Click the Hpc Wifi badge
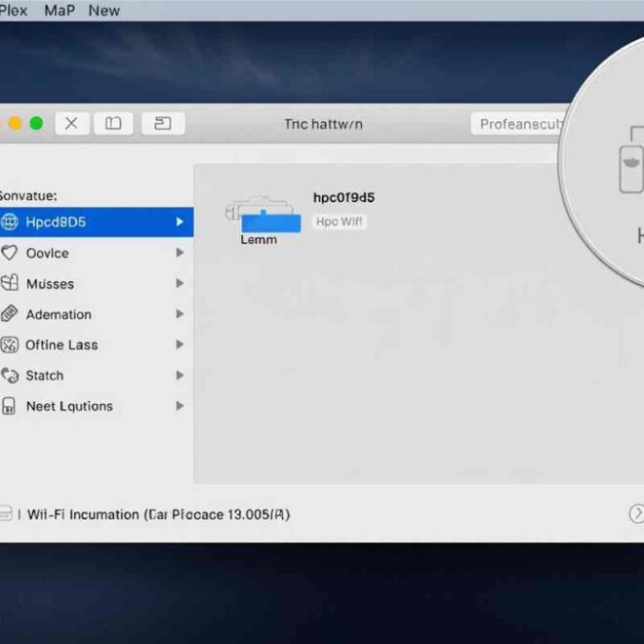Screen dimensions: 644x644 (x=340, y=221)
